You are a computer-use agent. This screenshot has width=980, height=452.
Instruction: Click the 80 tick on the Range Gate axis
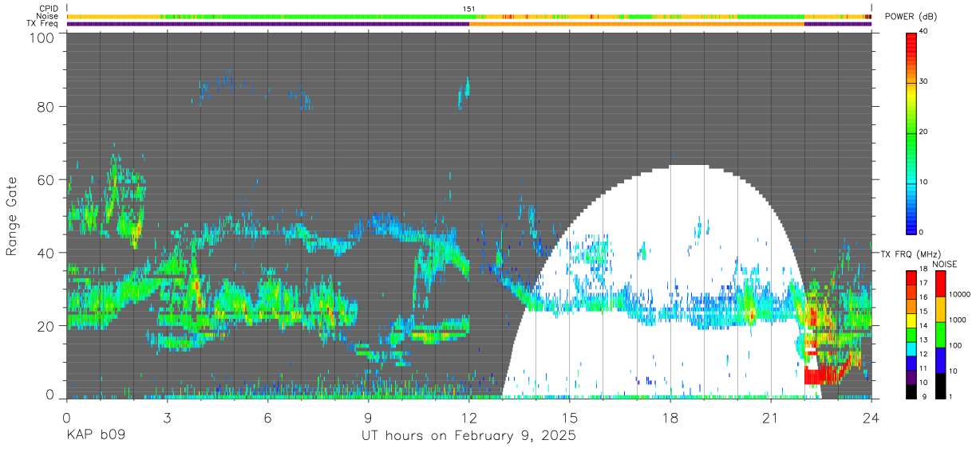[45, 106]
